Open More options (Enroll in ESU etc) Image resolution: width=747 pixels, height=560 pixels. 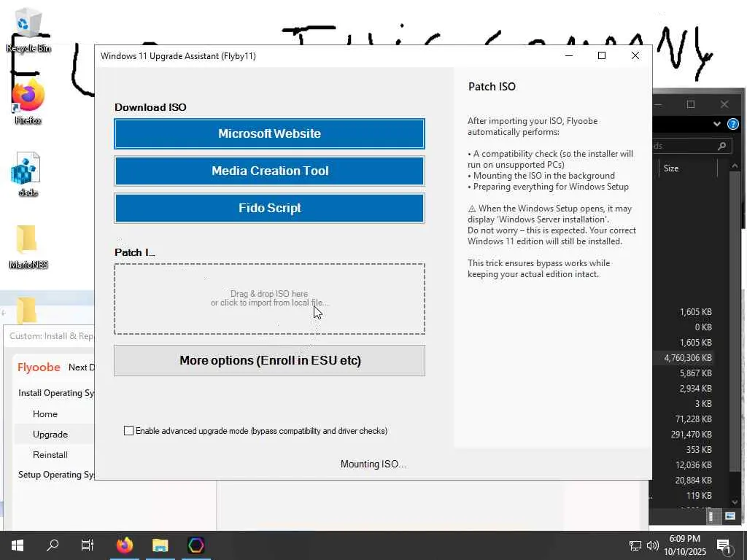tap(269, 360)
